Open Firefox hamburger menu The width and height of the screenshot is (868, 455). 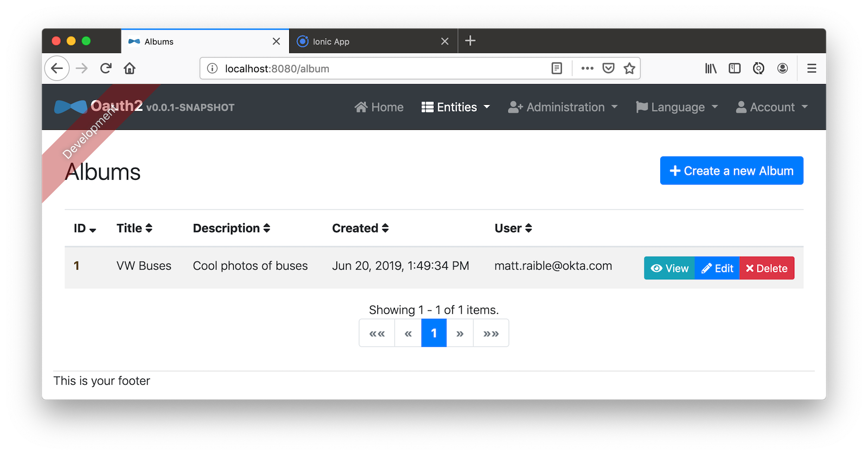click(812, 68)
